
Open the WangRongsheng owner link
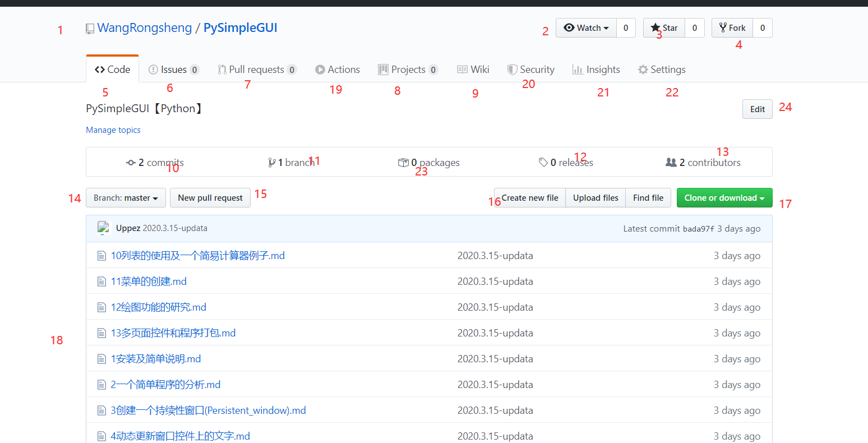coord(145,28)
